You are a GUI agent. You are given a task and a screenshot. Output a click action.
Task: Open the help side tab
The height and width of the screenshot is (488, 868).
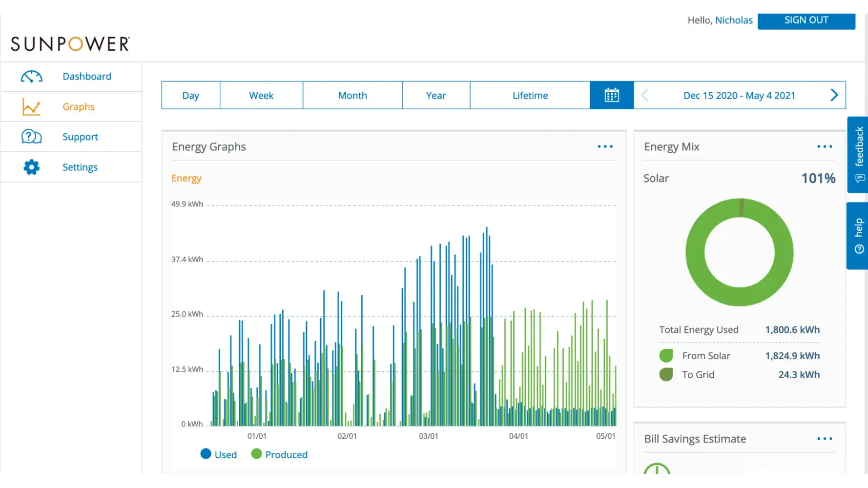point(858,236)
